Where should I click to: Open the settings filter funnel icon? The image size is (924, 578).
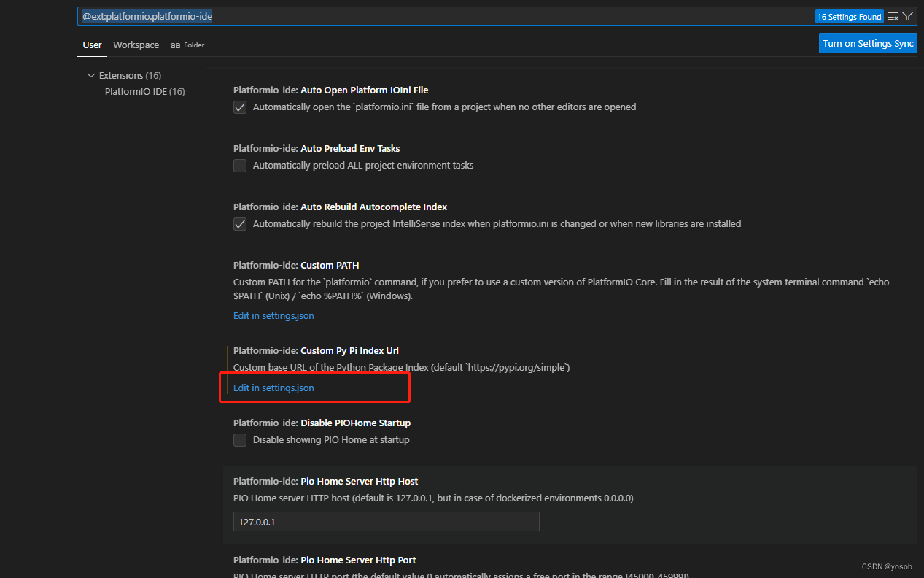point(908,16)
